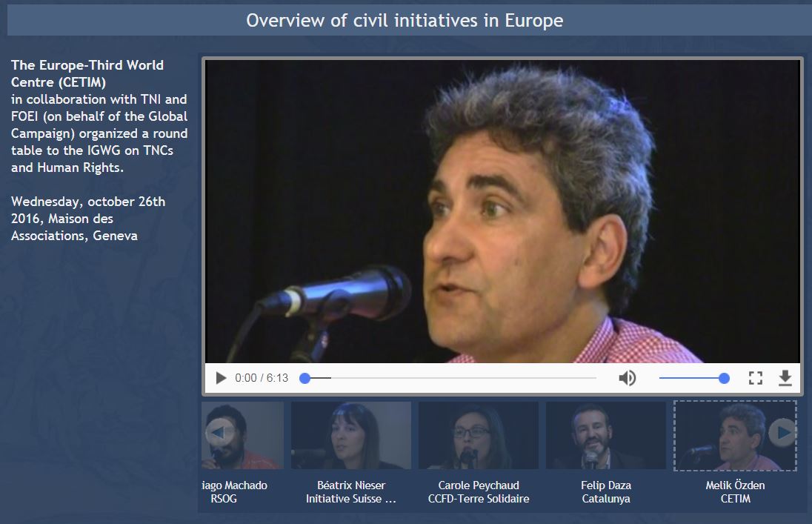
Task: Select Carole Peychaud video thumbnail
Action: 479,435
